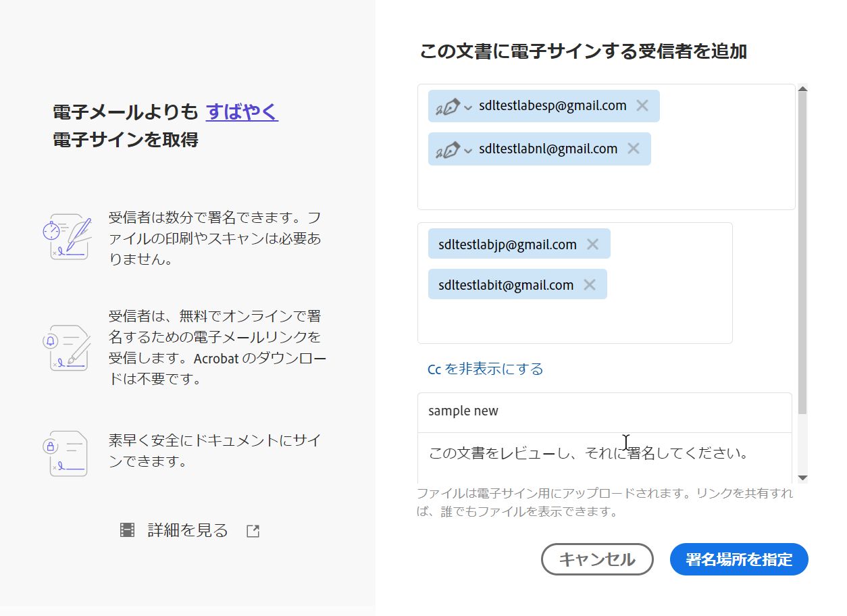Remove sdltestlabnl@gmail.com with its X icon
Image resolution: width=847 pixels, height=616 pixels.
(x=633, y=149)
